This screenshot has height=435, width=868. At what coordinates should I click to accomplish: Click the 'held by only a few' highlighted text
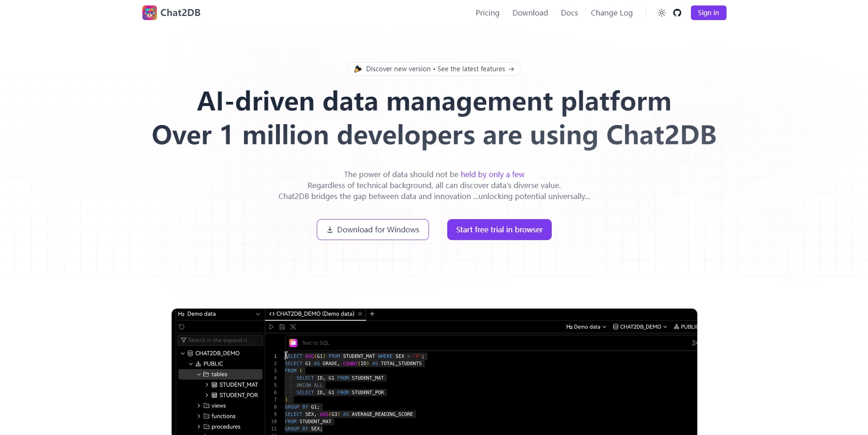point(492,174)
